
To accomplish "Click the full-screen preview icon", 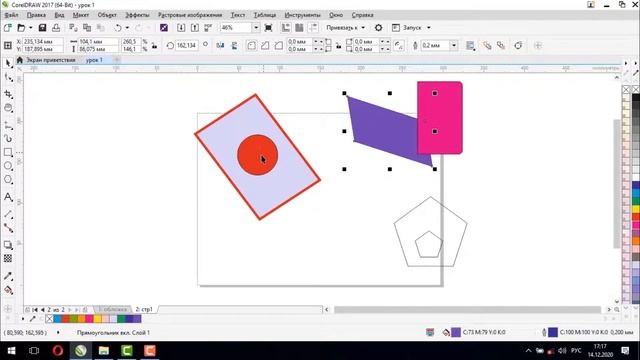I will [268, 28].
